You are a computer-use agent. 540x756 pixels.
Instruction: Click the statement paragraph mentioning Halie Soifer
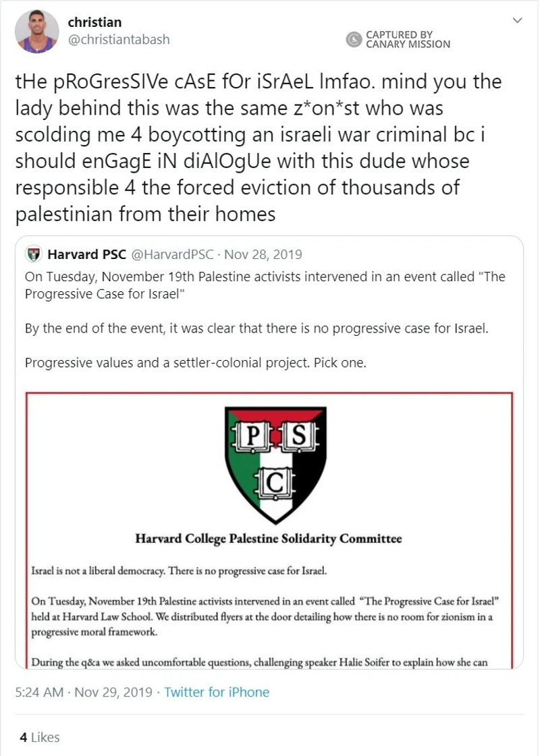pos(260,662)
